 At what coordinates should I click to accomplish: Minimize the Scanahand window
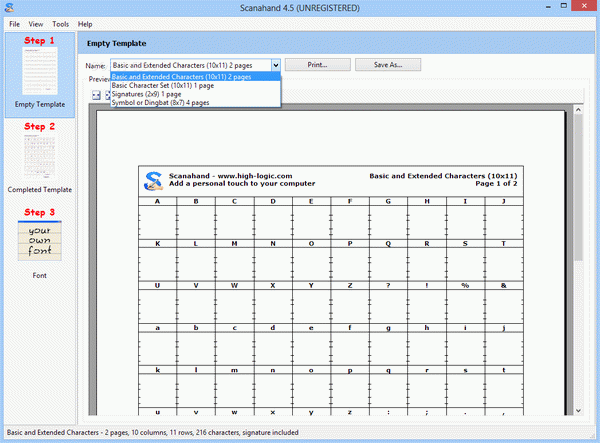click(x=548, y=6)
